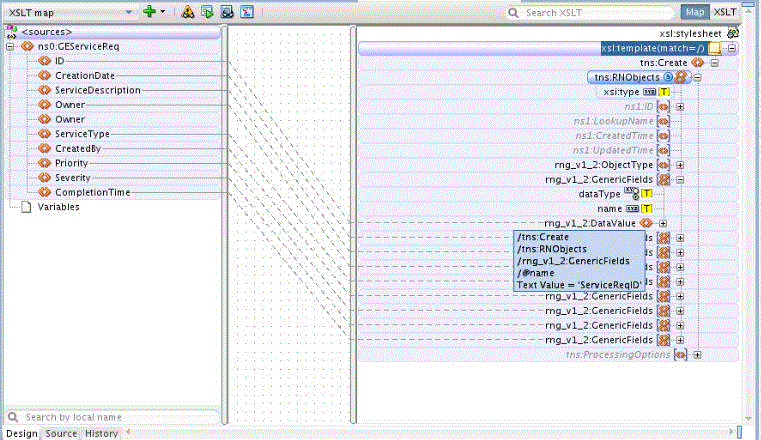Screen dimensions: 761x440
Task: Select the CreatedBy source element
Action: click(78, 148)
